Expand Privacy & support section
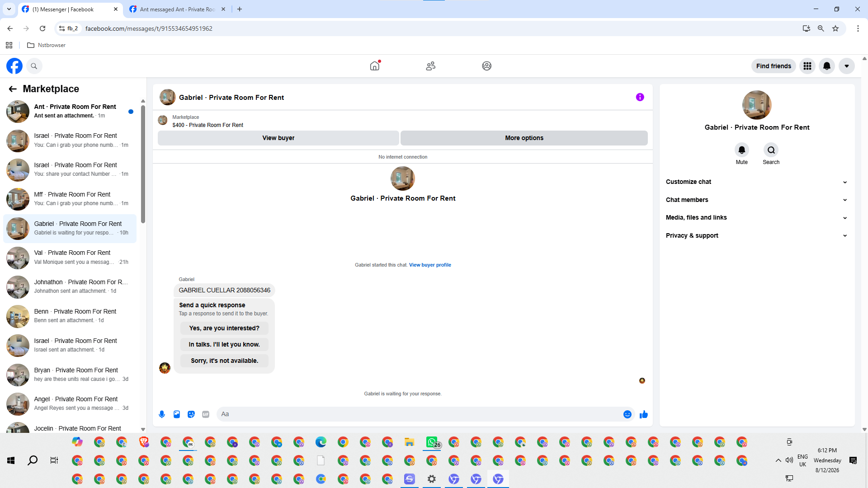 [x=757, y=235]
